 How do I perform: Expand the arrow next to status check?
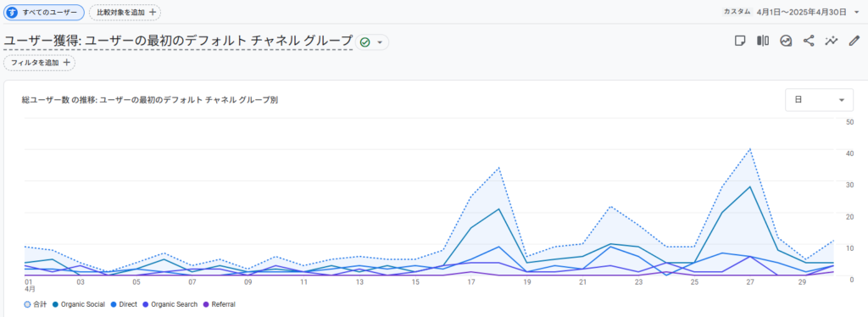pos(380,42)
